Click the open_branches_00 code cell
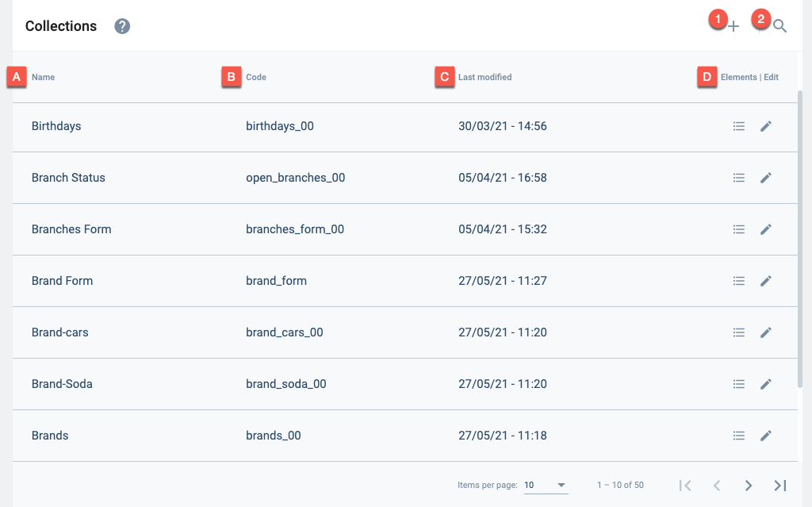The height and width of the screenshot is (507, 812). (x=295, y=178)
